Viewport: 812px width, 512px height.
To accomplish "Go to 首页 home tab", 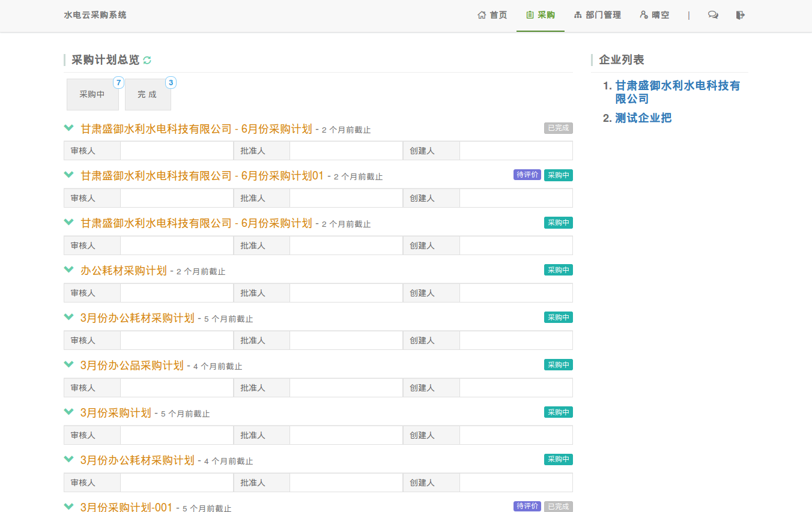I will coord(492,15).
